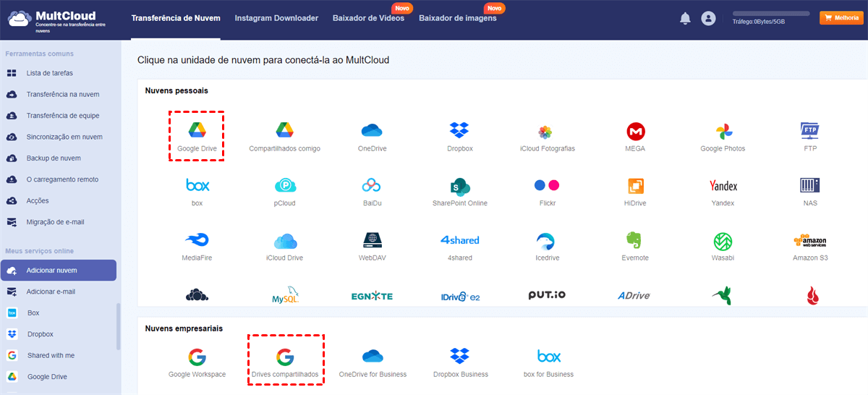This screenshot has width=868, height=395.
Task: Switch to Transferência de Nuvem tab
Action: coord(176,18)
